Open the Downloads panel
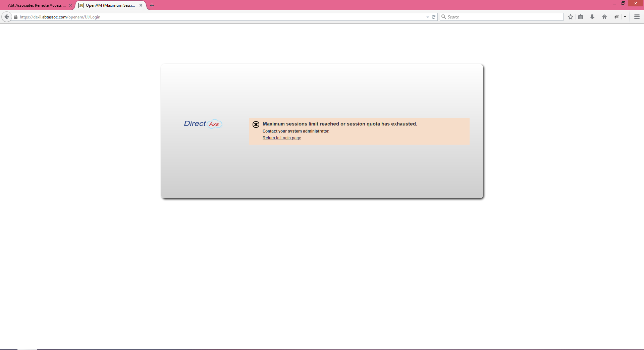Screen dimensions: 644x350 (x=592, y=17)
